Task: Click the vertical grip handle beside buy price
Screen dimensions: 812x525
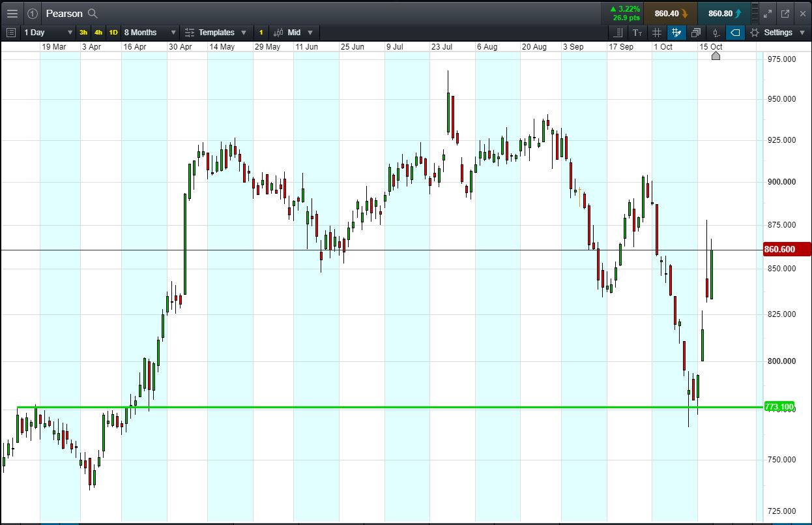Action: click(755, 13)
